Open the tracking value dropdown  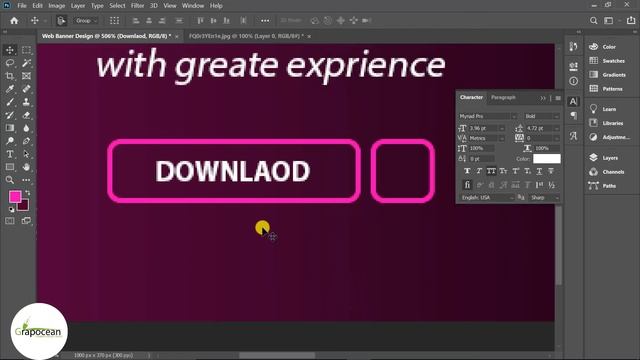tap(556, 138)
